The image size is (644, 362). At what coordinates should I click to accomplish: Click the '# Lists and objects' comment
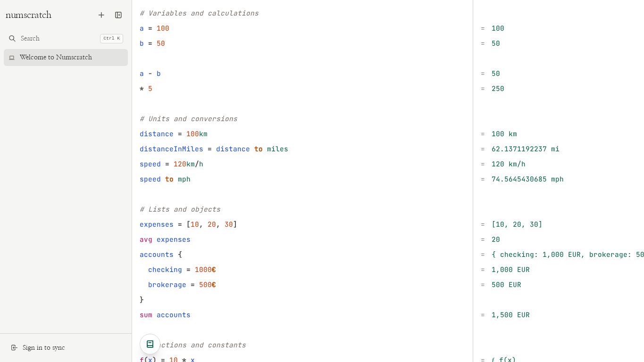coord(180,209)
